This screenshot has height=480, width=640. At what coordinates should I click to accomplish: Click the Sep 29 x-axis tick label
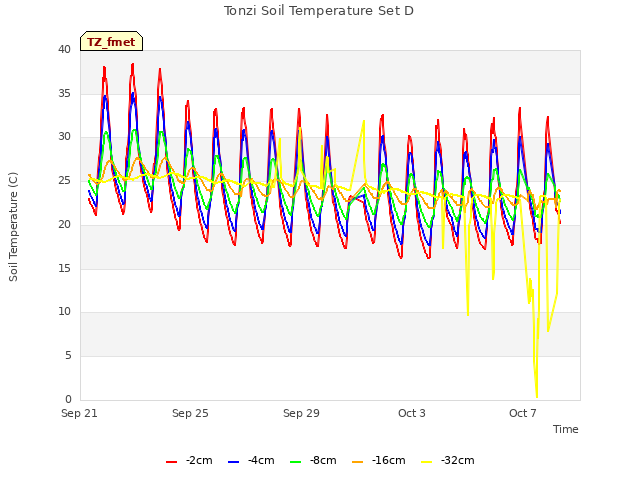click(x=301, y=413)
